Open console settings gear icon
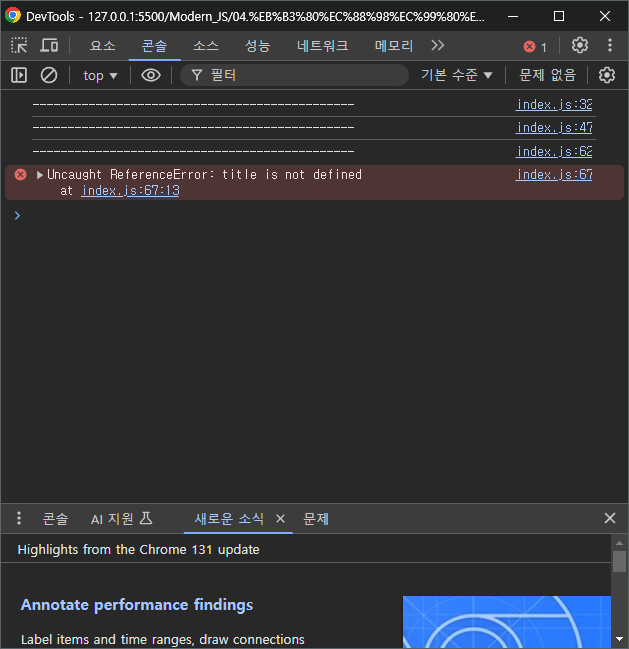 pyautogui.click(x=607, y=75)
